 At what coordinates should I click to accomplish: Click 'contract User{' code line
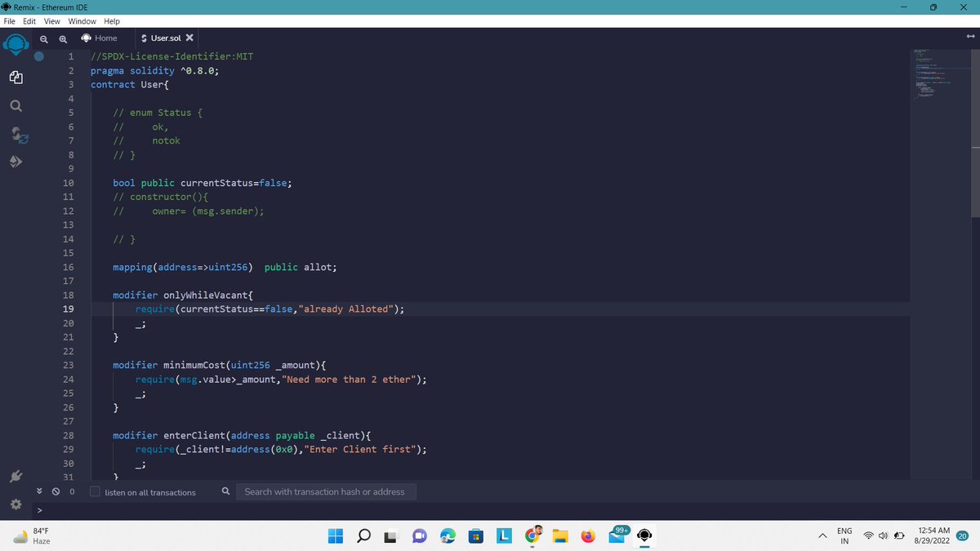pos(129,84)
